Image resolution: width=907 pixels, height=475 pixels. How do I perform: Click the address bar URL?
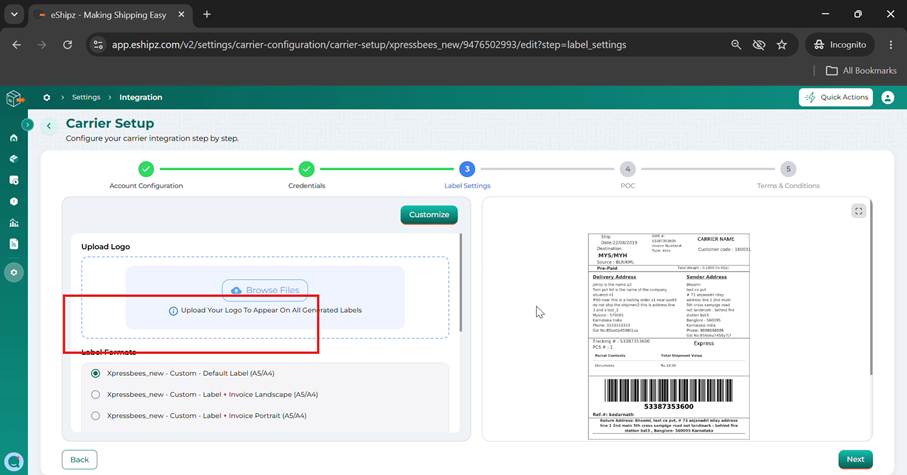click(369, 45)
